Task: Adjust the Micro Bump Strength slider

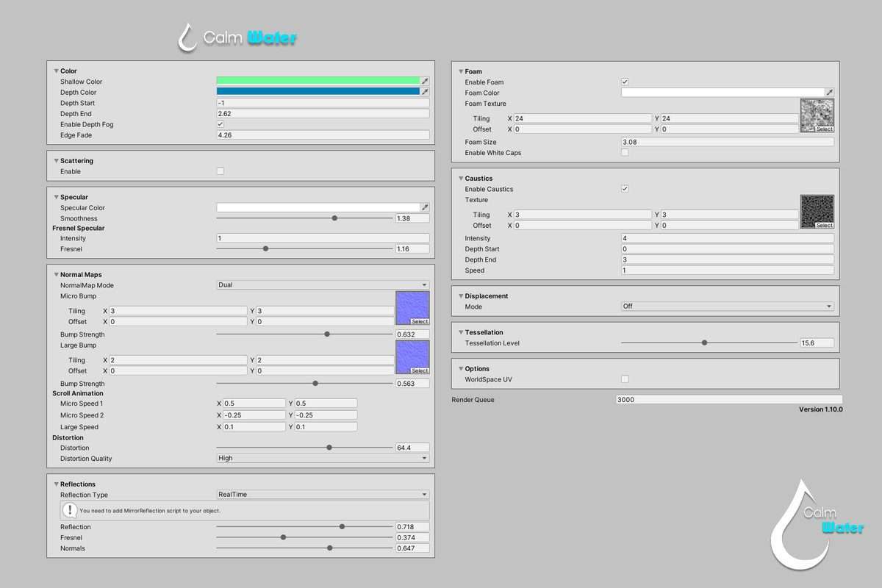Action: pos(304,334)
